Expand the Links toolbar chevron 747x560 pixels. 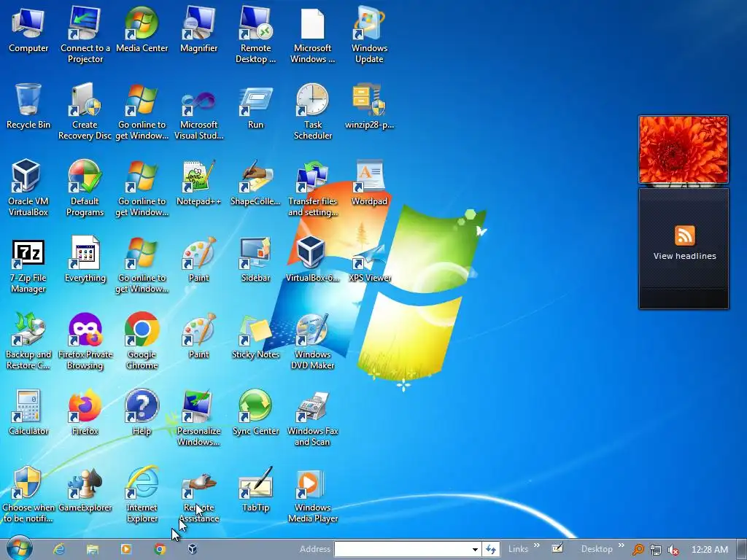pos(537,545)
